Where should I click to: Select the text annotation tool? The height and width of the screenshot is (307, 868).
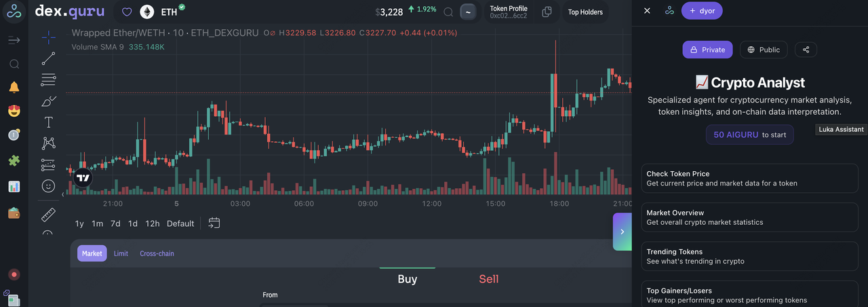[48, 122]
